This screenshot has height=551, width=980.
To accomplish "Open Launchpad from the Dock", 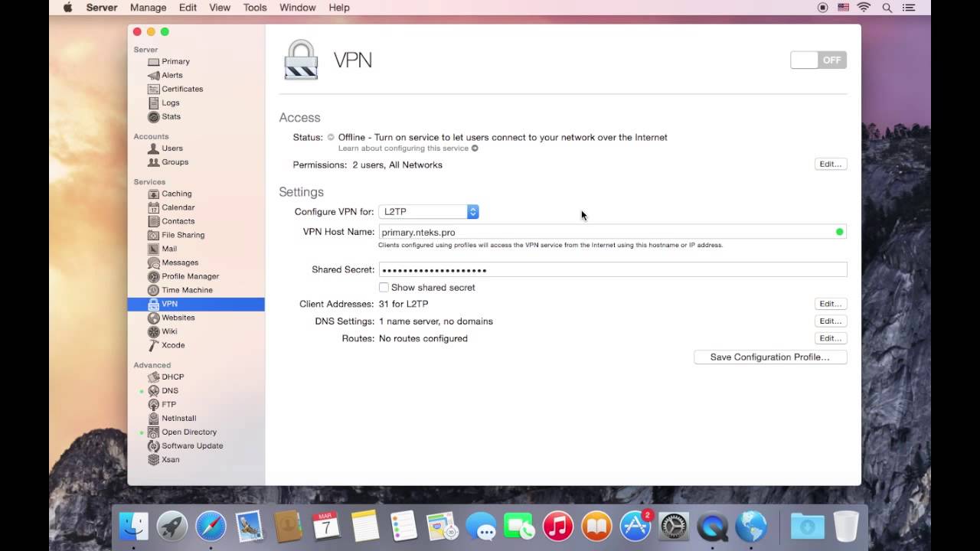I will [172, 527].
